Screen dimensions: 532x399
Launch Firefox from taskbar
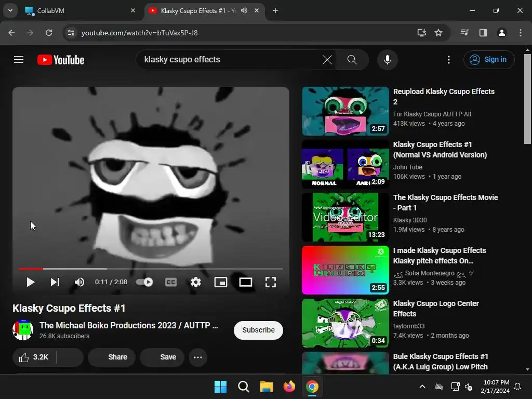pyautogui.click(x=289, y=387)
